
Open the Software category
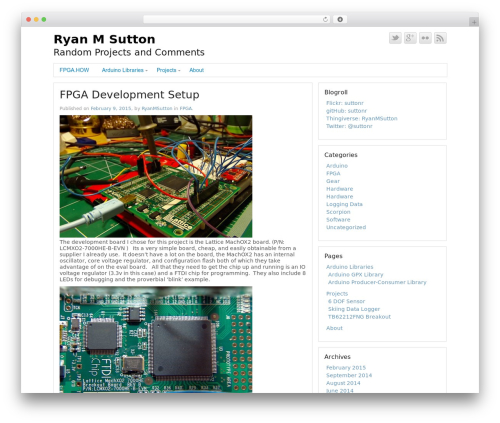point(338,219)
